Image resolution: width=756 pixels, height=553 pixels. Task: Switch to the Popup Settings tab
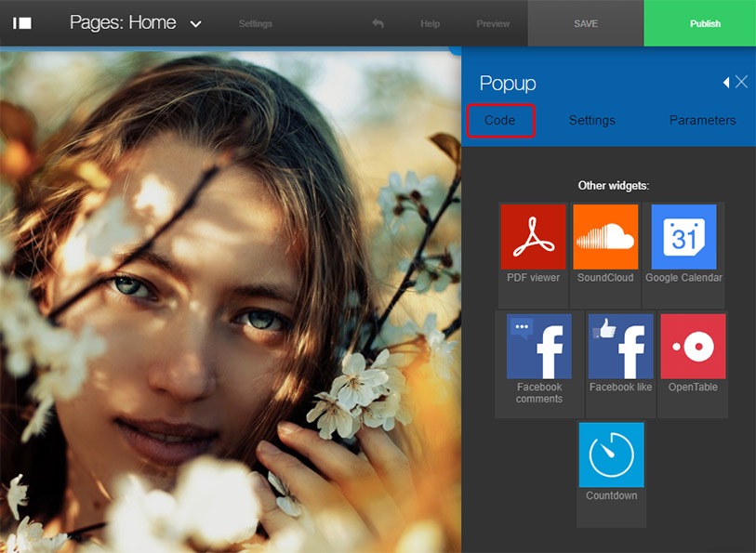pos(592,121)
